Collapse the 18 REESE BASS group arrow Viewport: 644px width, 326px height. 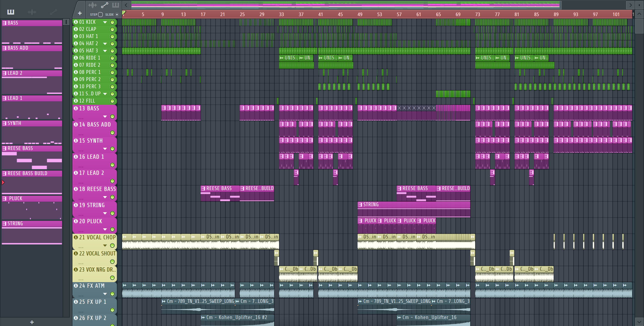(105, 197)
